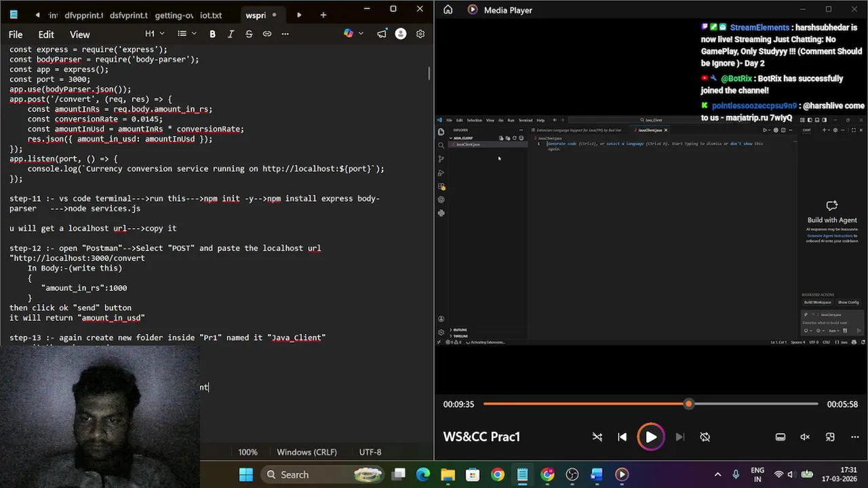The width and height of the screenshot is (868, 488).
Task: Expand the Copilot dropdown arrow
Action: (361, 34)
